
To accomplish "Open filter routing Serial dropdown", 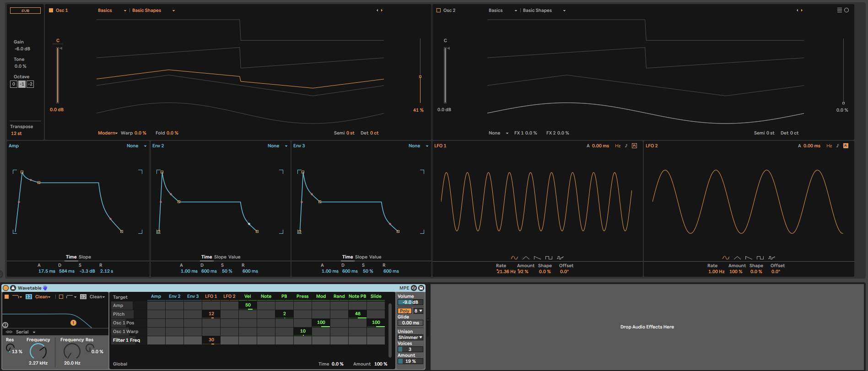I will (26, 332).
